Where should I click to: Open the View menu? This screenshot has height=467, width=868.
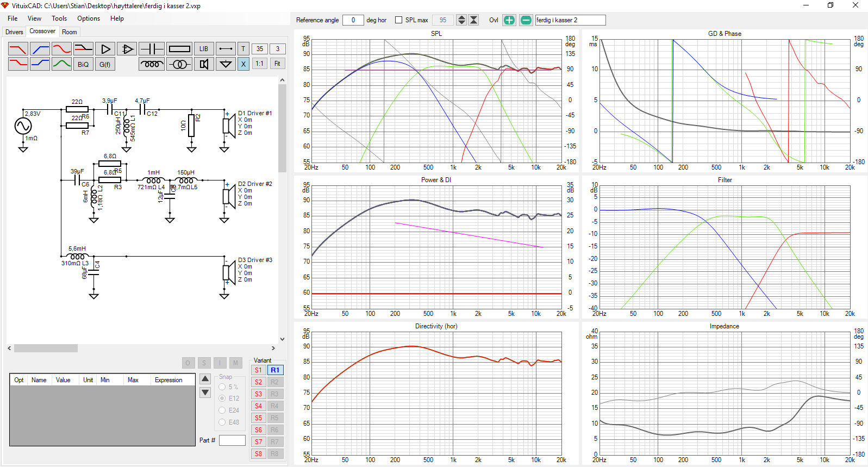pyautogui.click(x=34, y=18)
